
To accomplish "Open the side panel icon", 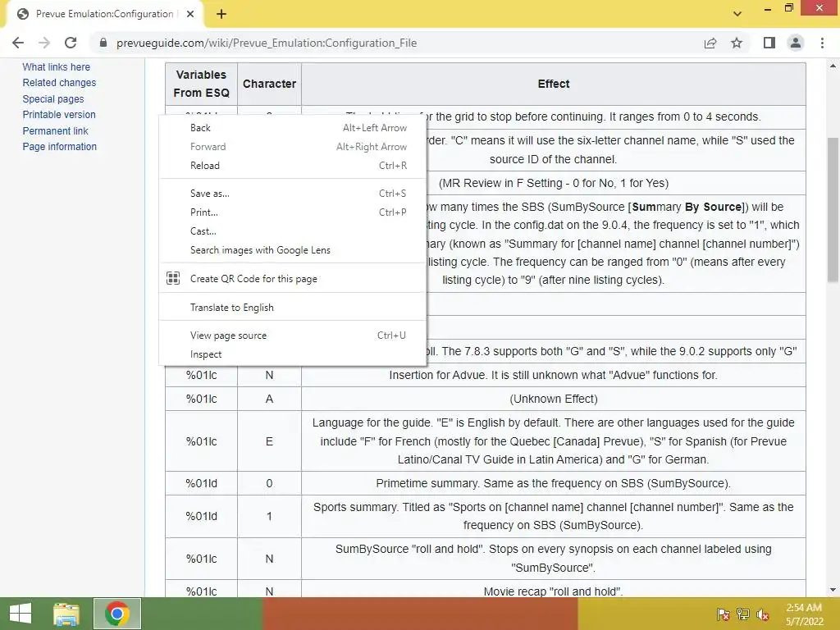I will click(x=769, y=43).
